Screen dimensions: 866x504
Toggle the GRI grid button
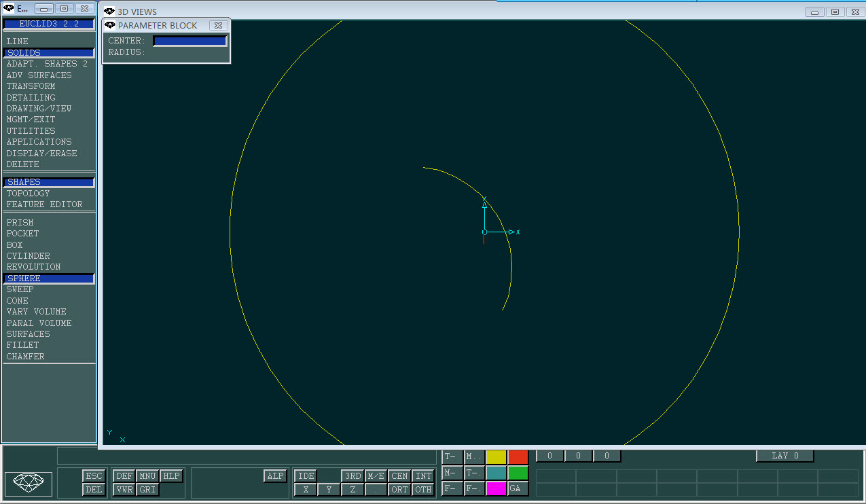pyautogui.click(x=147, y=490)
